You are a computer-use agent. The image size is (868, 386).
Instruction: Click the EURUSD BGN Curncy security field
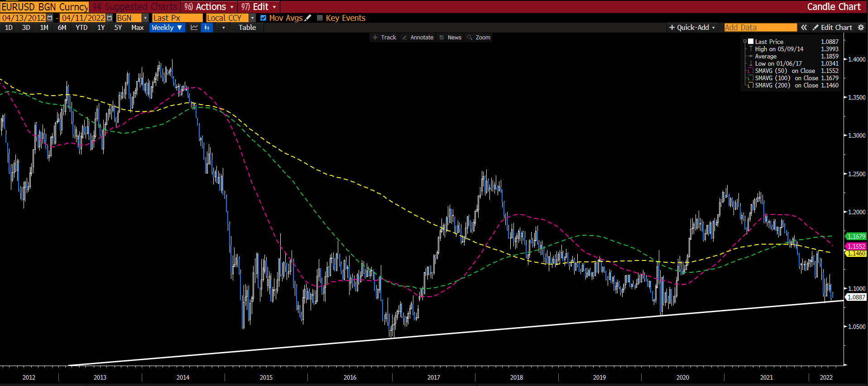pyautogui.click(x=44, y=7)
